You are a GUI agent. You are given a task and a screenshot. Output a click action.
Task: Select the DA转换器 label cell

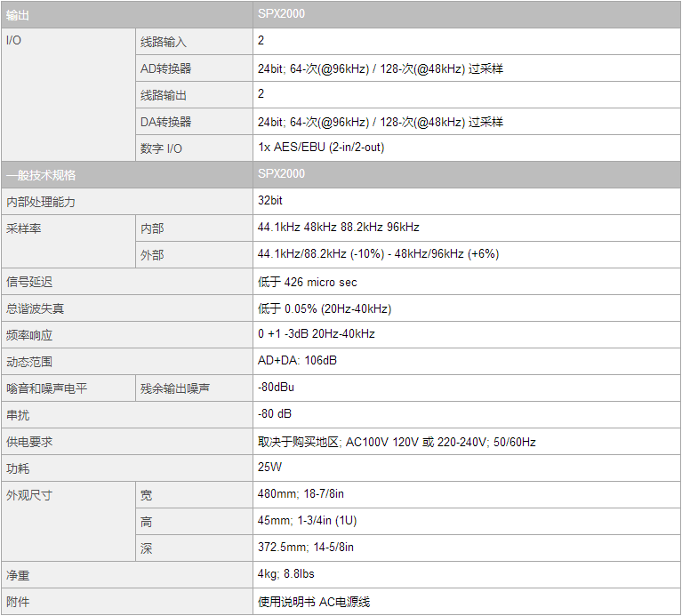pos(165,122)
